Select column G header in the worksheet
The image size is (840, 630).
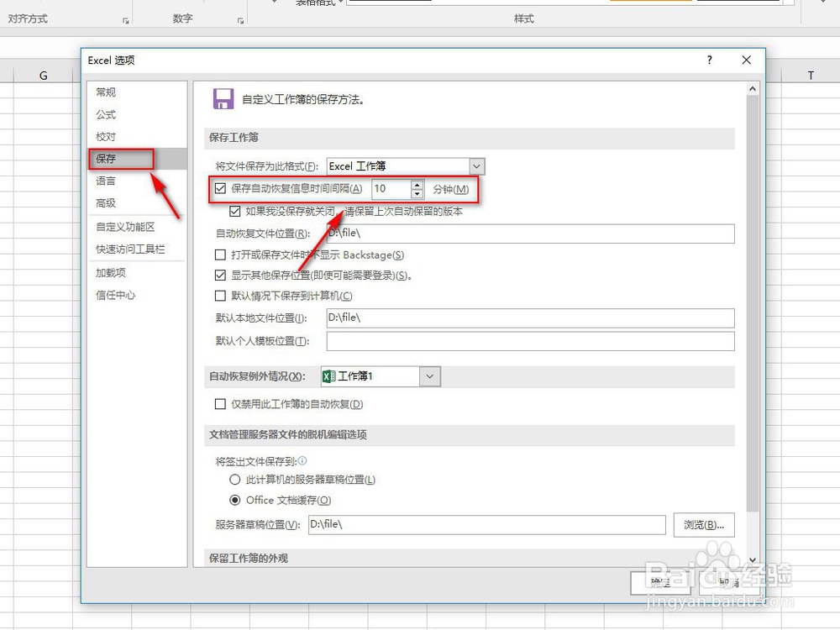44,76
